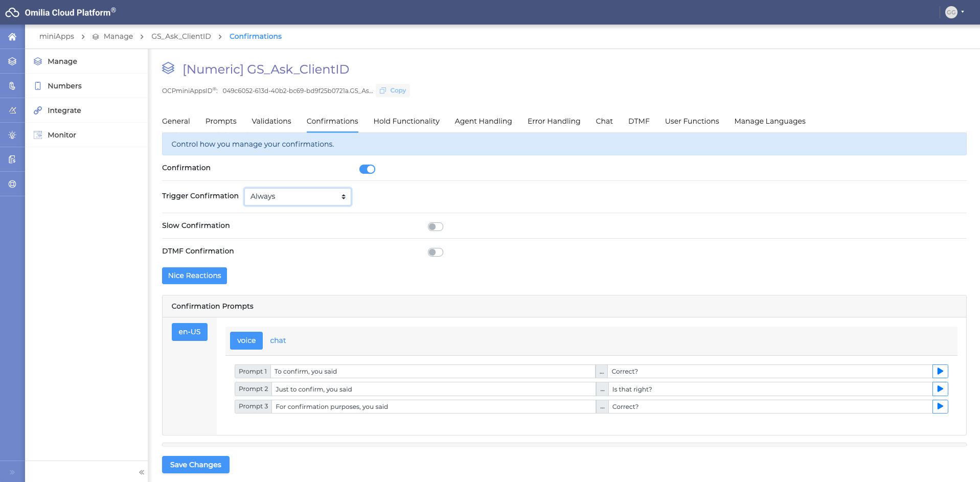Switch to the Prompts tab
980x482 pixels.
pos(221,121)
